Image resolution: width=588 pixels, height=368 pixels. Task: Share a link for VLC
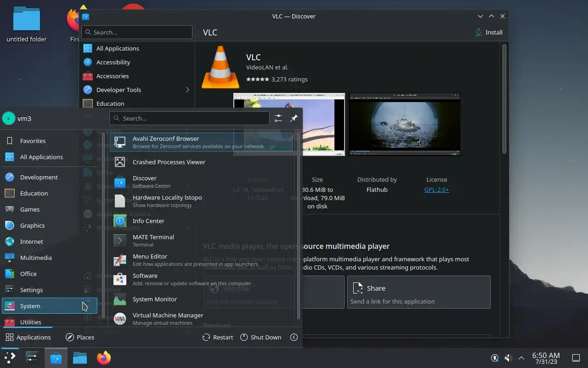pyautogui.click(x=419, y=292)
